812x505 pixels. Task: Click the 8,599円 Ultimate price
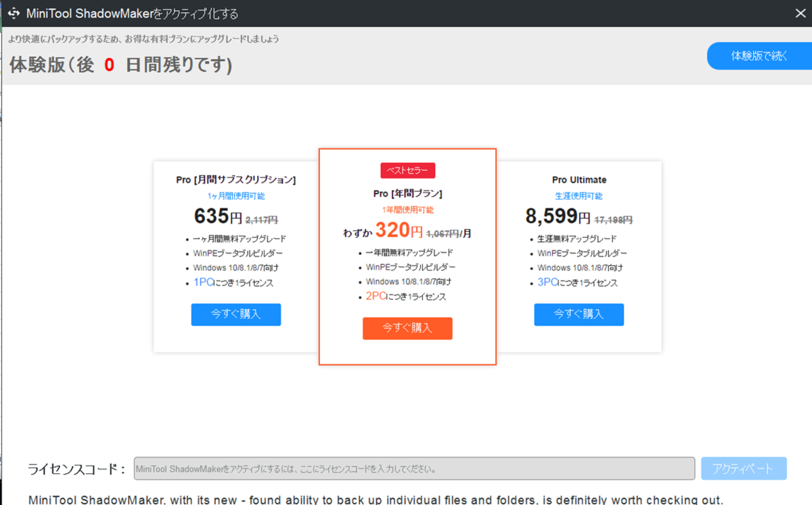pyautogui.click(x=559, y=216)
